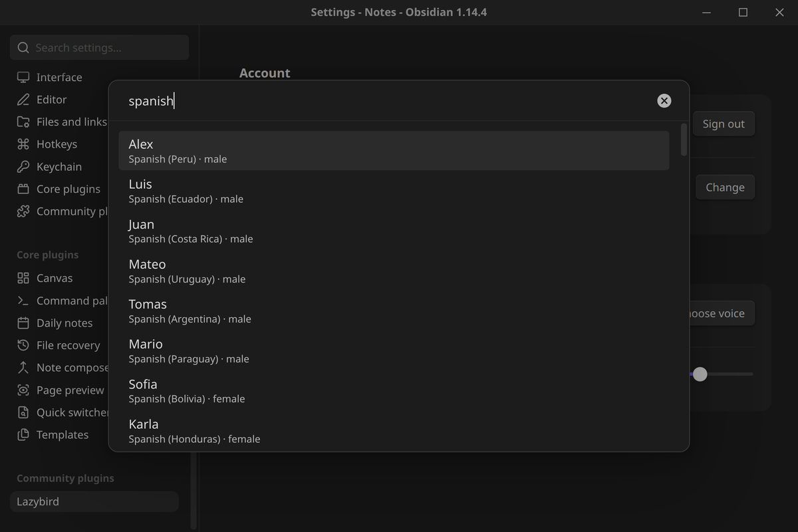Open Interface settings
Viewport: 798px width, 532px height.
pyautogui.click(x=59, y=77)
